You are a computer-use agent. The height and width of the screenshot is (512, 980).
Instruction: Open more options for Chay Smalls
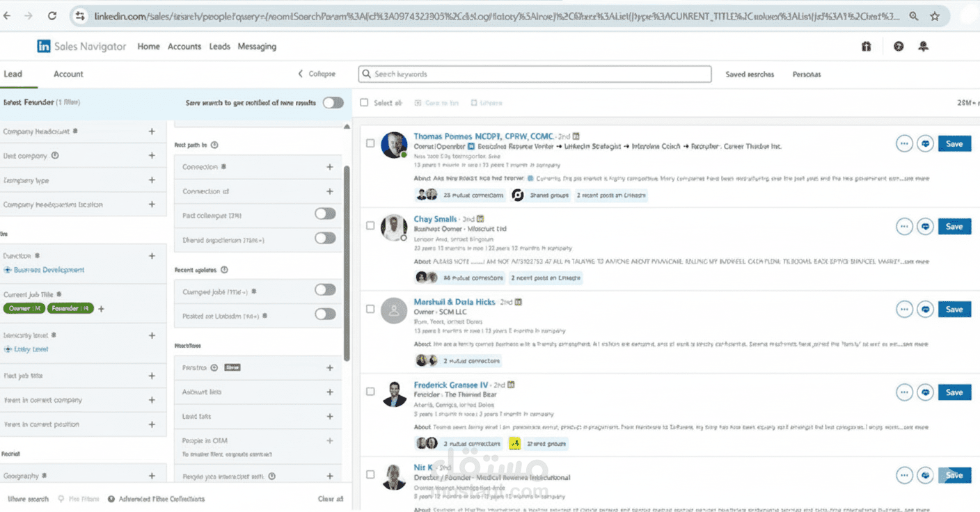[904, 227]
